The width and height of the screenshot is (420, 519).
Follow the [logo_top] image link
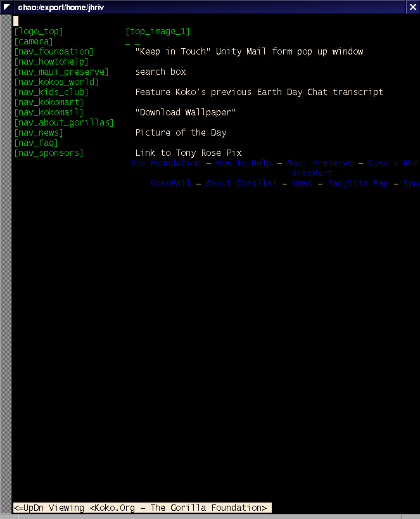(39, 32)
